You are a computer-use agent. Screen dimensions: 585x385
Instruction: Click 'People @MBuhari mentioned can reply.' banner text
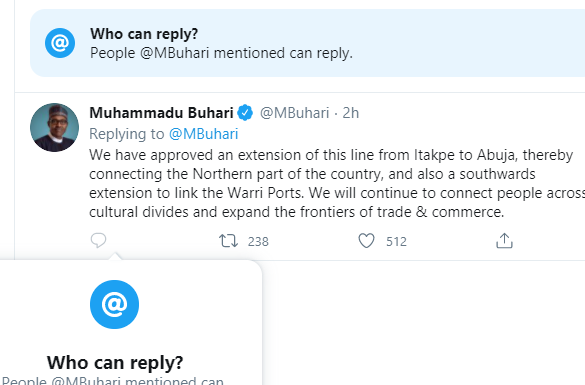coord(221,53)
